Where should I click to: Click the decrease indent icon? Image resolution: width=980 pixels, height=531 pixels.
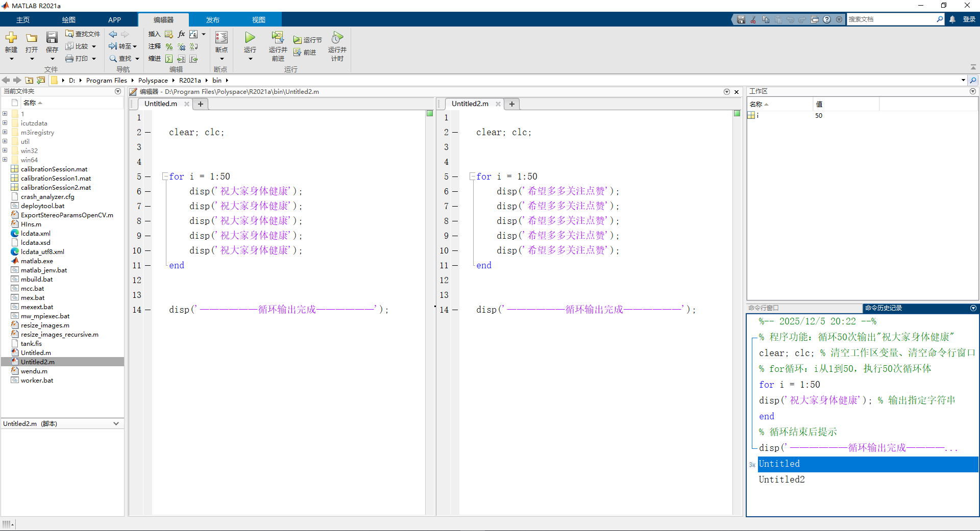point(193,59)
